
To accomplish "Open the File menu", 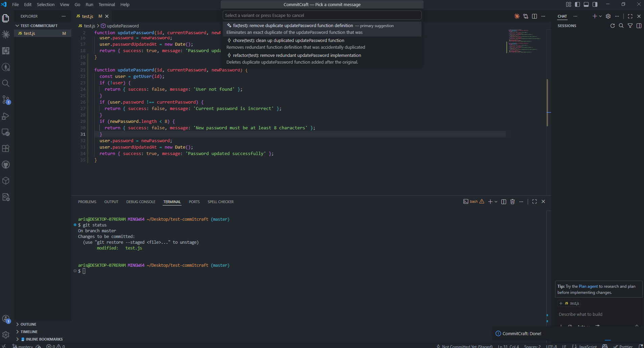I will click(x=16, y=4).
